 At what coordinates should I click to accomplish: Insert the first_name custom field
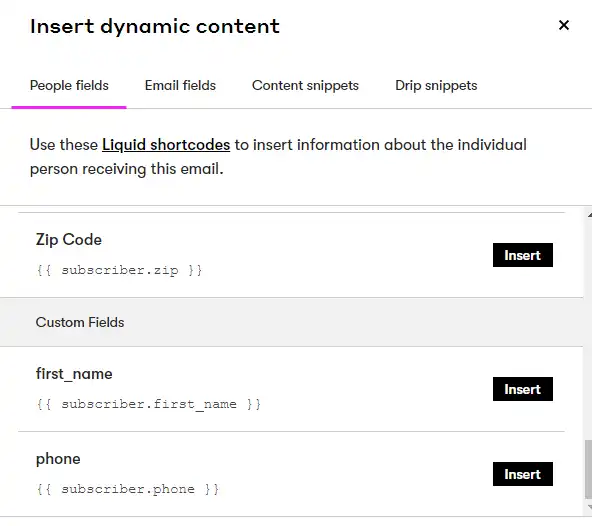coord(523,389)
